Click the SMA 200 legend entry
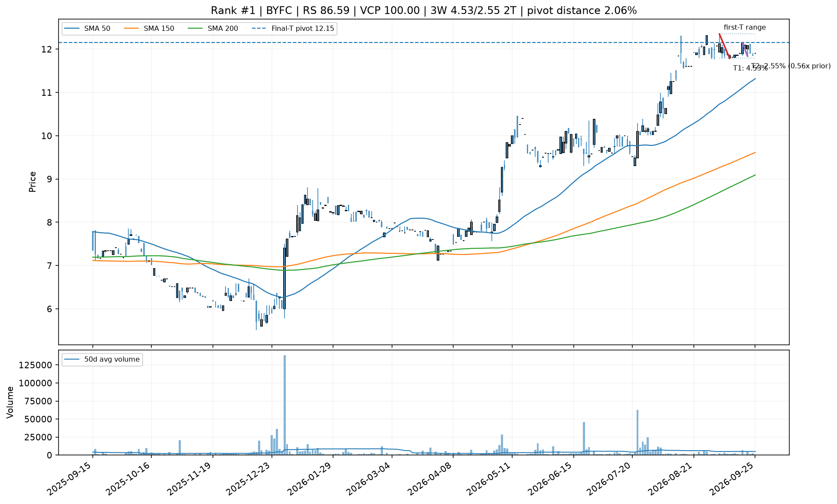Screen dimensions: 837x504 coord(213,29)
